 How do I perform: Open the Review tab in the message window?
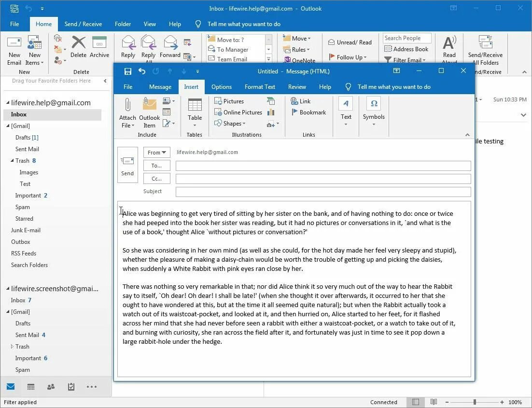coord(297,87)
